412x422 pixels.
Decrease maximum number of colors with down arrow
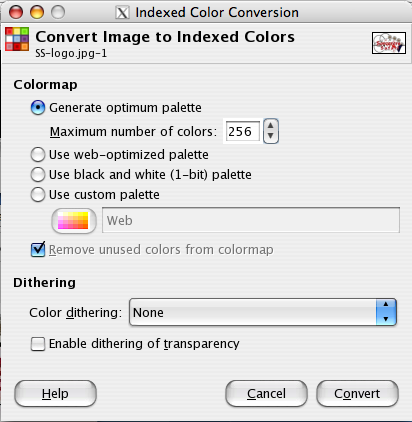(271, 136)
